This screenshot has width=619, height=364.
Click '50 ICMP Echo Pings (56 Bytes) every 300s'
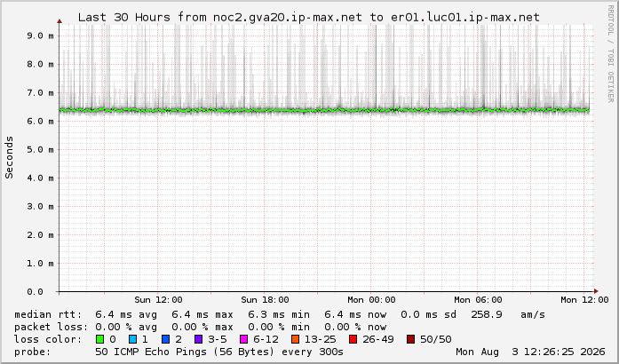[x=219, y=352]
